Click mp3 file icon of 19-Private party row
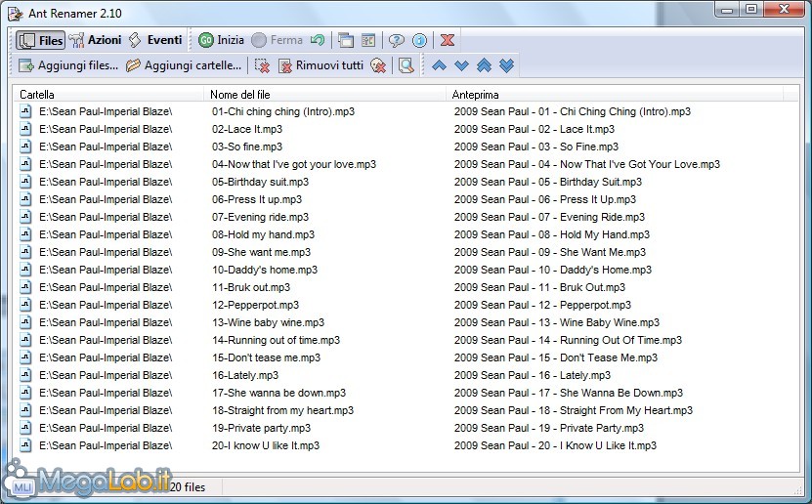 click(x=25, y=428)
